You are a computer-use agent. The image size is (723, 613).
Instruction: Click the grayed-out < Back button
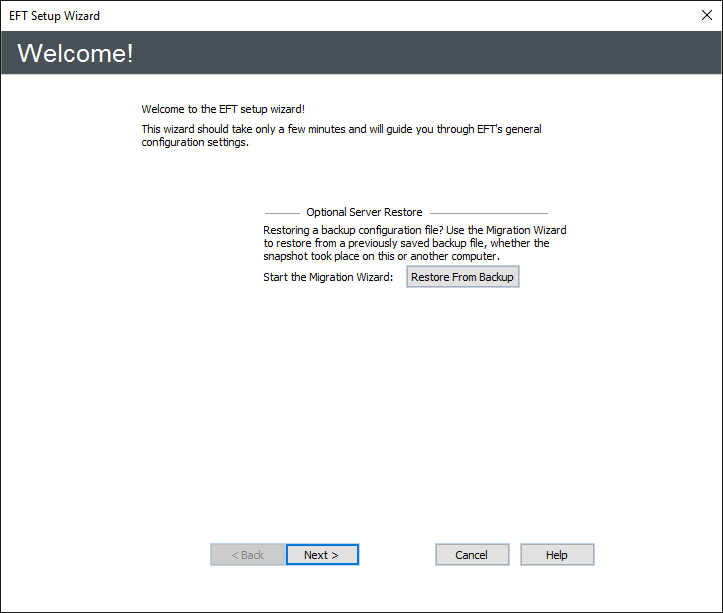247,555
